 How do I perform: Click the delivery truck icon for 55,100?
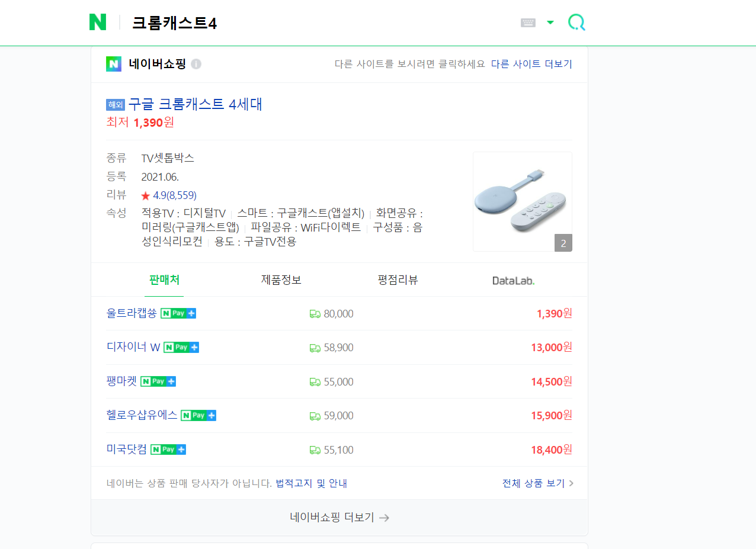coord(315,450)
